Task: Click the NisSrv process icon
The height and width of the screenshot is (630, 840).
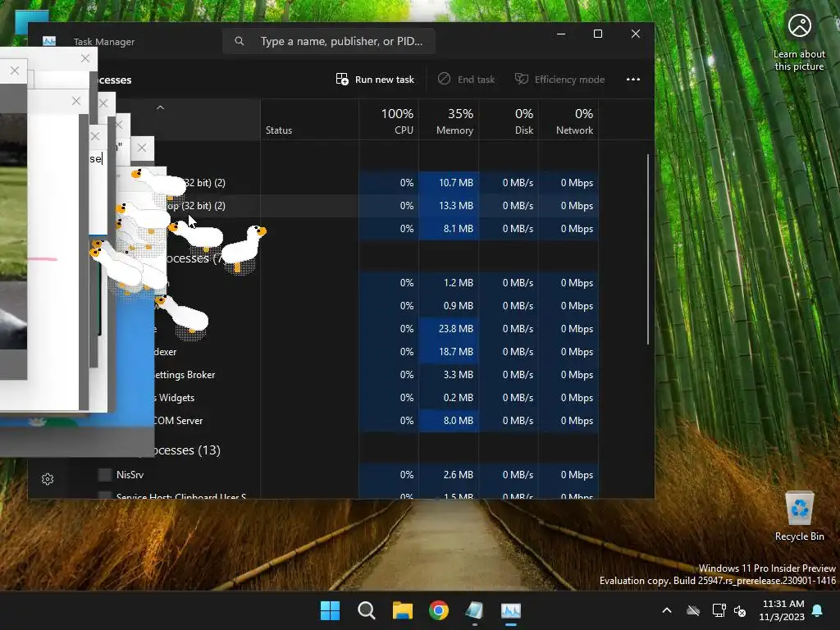Action: pyautogui.click(x=105, y=475)
